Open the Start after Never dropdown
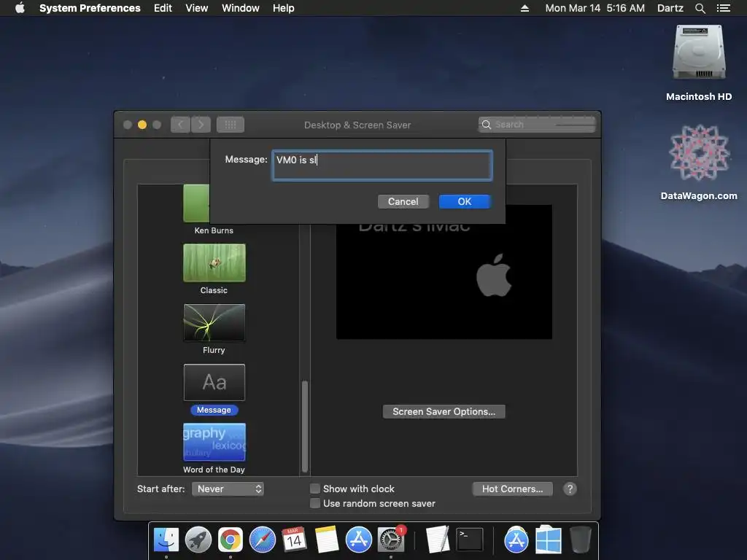Image resolution: width=747 pixels, height=560 pixels. [x=228, y=489]
